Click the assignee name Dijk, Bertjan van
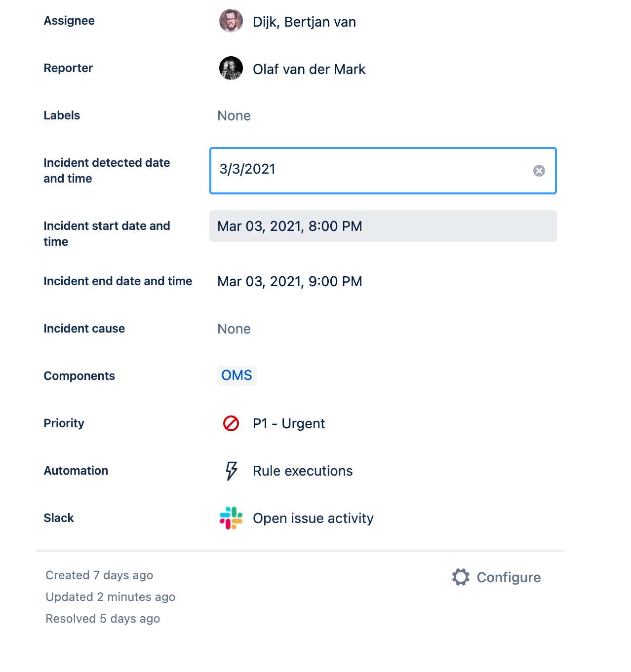Image resolution: width=631 pixels, height=672 pixels. coord(304,22)
